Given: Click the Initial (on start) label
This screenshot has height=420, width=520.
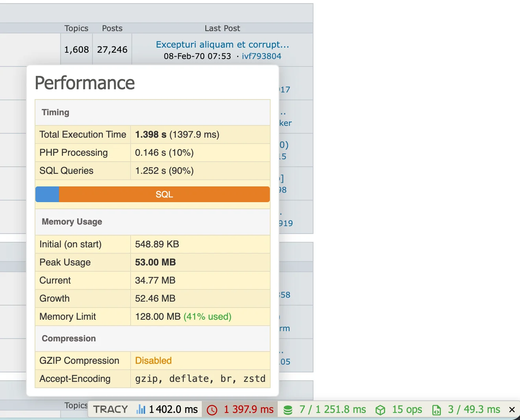Looking at the screenshot, I should tap(70, 244).
